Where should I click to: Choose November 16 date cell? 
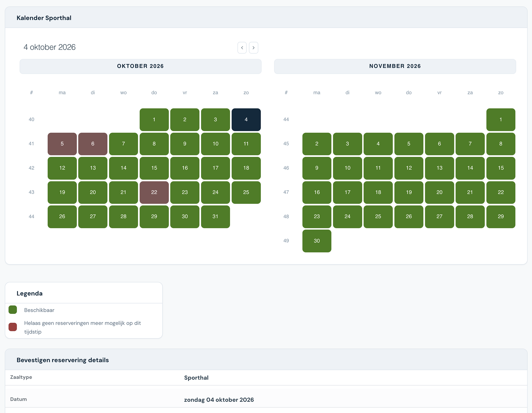pos(317,192)
